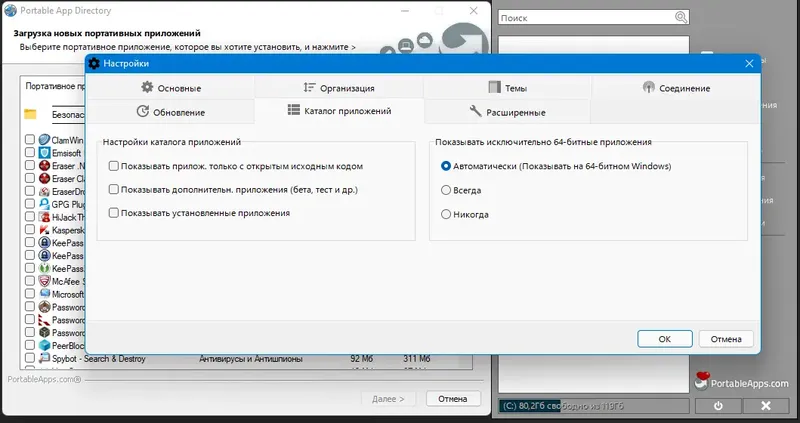Click the Emsisoft shield icon in the Directory list
Viewport: 800px width, 423px height.
click(44, 153)
